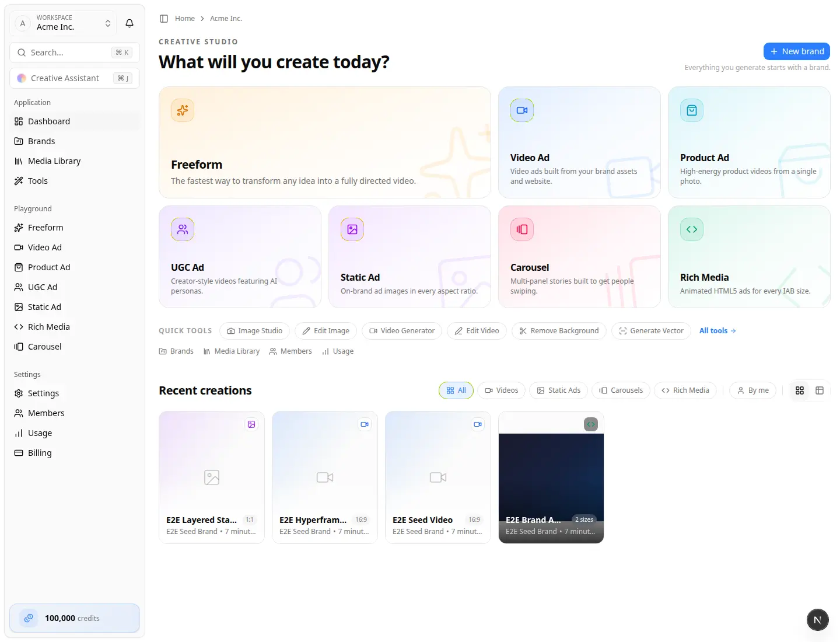Launch the Image Studio quick tool

pyautogui.click(x=254, y=331)
